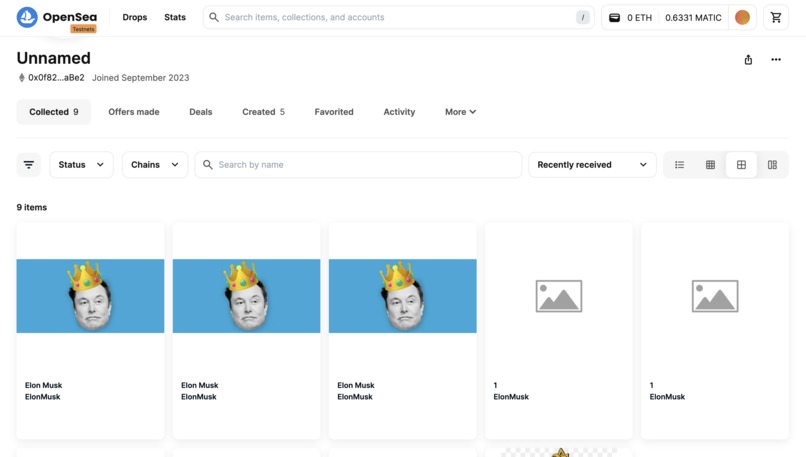This screenshot has height=457, width=806.
Task: Click the '9 items' count text
Action: point(31,207)
